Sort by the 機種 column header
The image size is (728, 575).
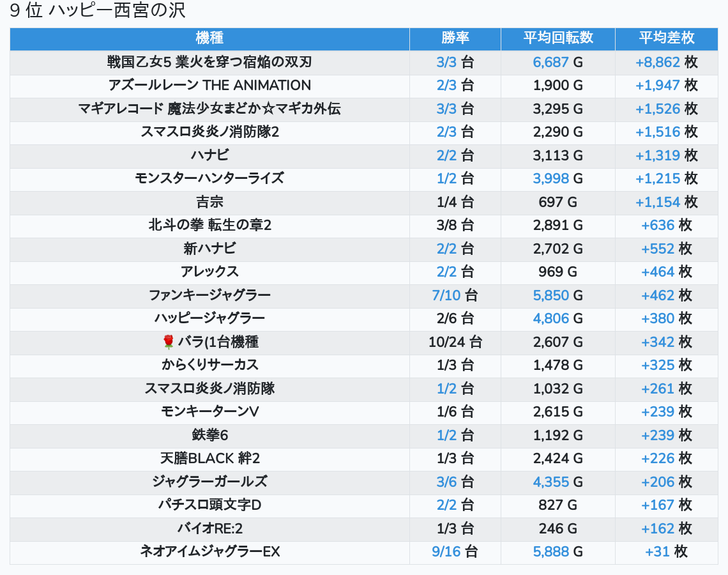pyautogui.click(x=209, y=38)
